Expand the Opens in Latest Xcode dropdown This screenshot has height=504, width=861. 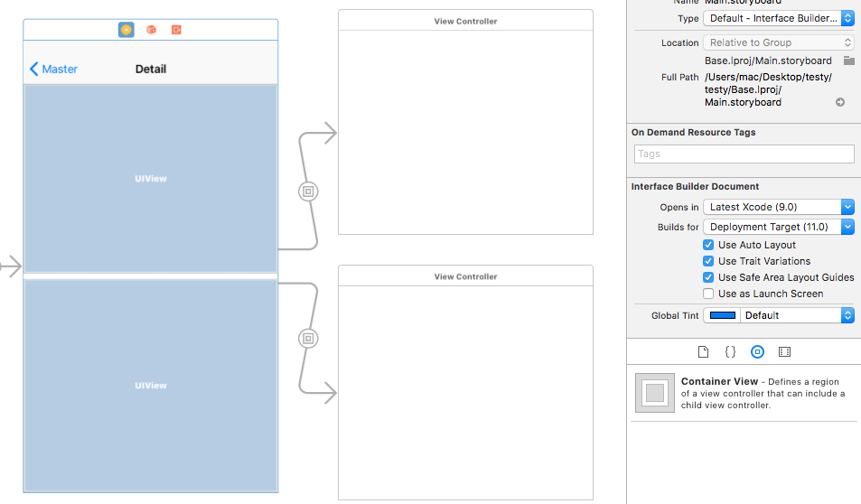pos(779,207)
